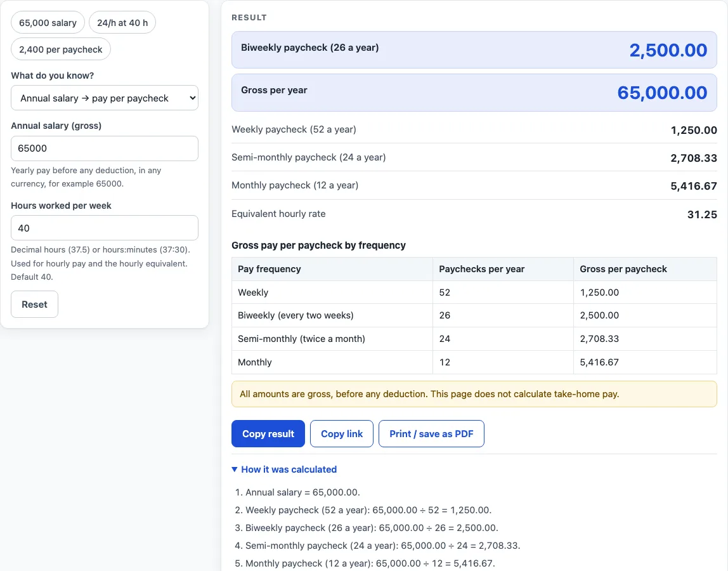
Task: Open the 'What do you know?' dropdown
Action: click(x=105, y=98)
